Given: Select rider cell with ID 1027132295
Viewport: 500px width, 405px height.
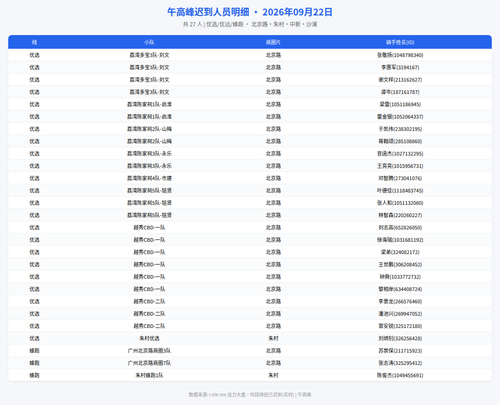Looking at the screenshot, I should (x=400, y=154).
